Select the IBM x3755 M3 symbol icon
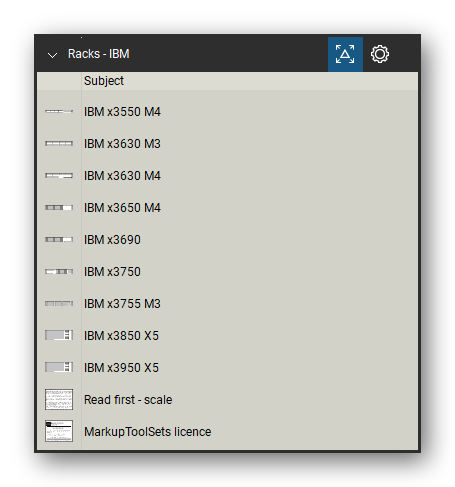Image resolution: width=455 pixels, height=487 pixels. tap(59, 303)
